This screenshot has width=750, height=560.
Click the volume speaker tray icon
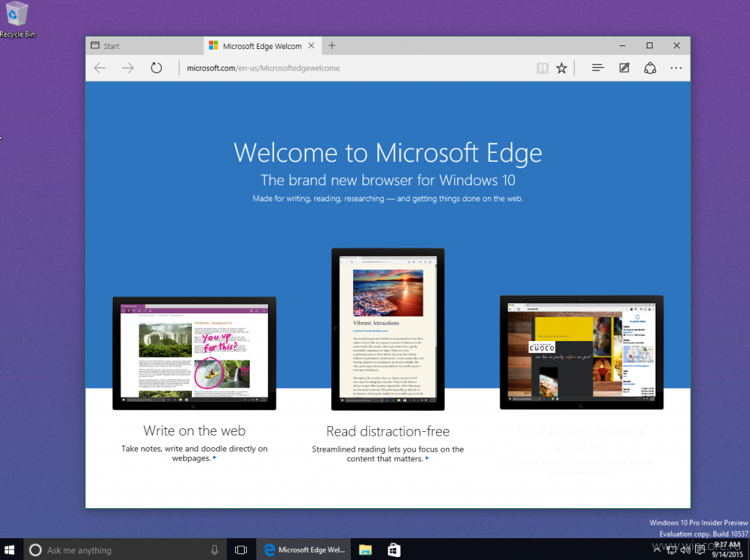[x=685, y=550]
